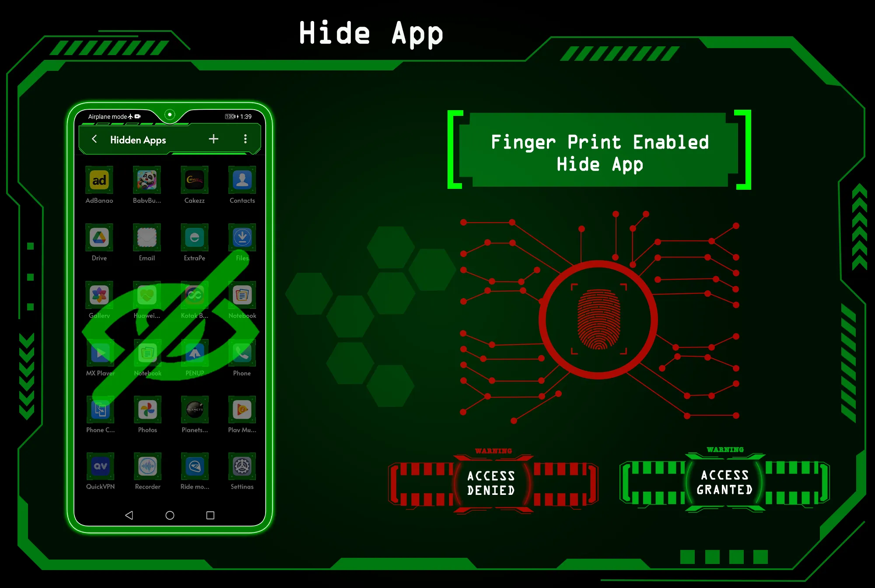Viewport: 875px width, 588px height.
Task: Click the add hidden app button
Action: [x=215, y=139]
